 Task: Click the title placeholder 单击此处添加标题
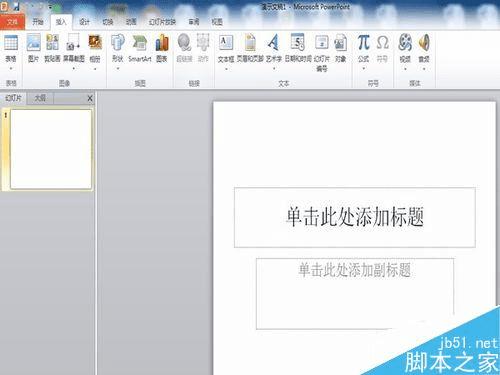[x=355, y=217]
